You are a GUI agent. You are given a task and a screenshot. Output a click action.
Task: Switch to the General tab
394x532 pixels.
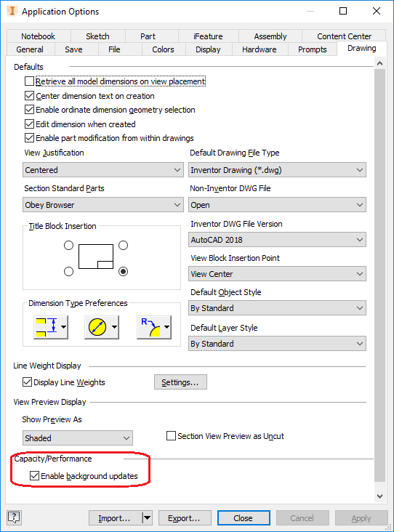coord(30,49)
